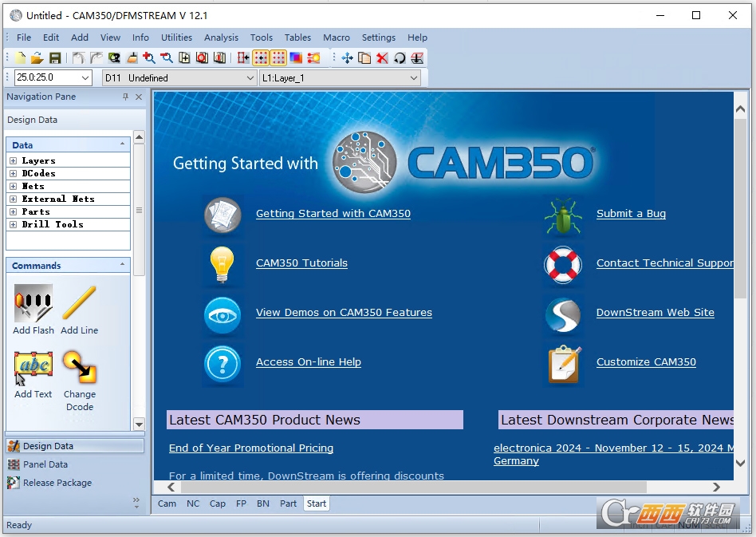Expand the Nets tree node
756x537 pixels.
click(x=13, y=186)
